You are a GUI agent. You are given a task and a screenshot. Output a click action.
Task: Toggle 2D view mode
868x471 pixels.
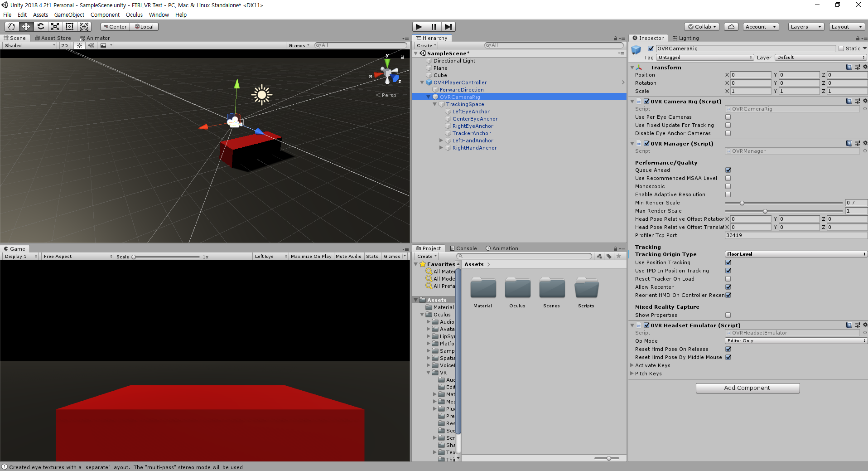[64, 45]
